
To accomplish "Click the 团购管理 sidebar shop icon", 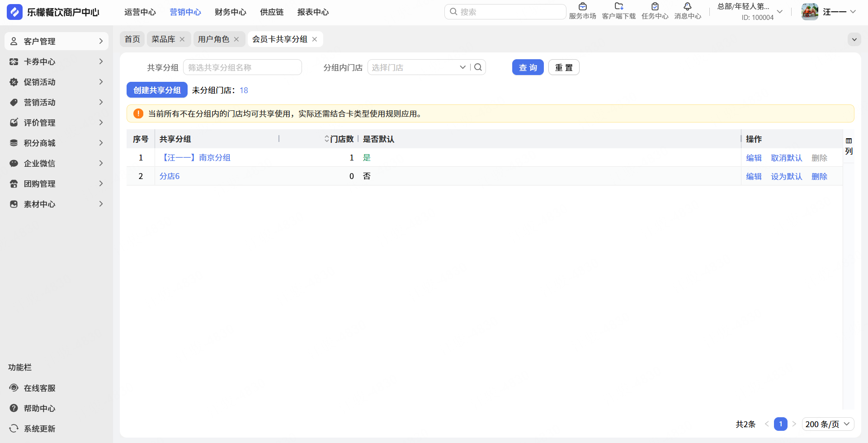I will [x=14, y=184].
